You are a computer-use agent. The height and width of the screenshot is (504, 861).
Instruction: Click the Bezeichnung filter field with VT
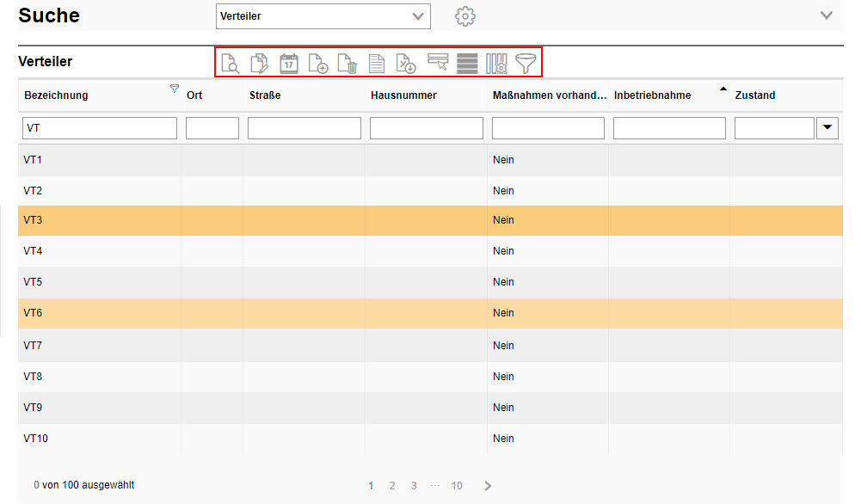100,128
